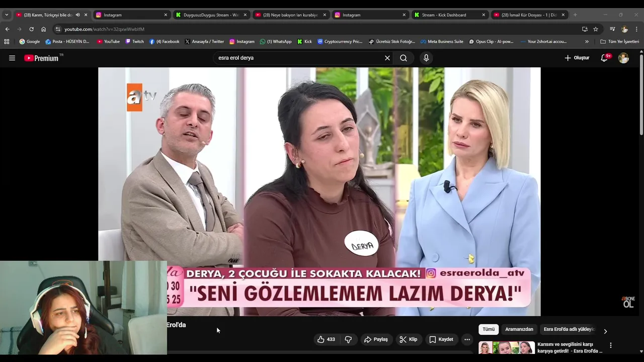Open the Opus Clip bookmark
Screen dimensions: 644x362
coord(492,42)
